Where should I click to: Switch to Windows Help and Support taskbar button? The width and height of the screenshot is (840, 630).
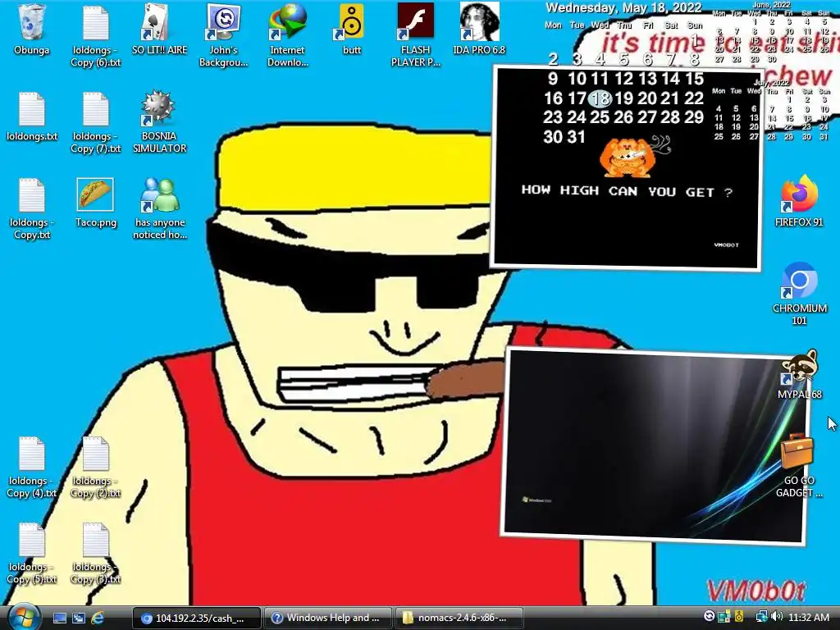328,618
